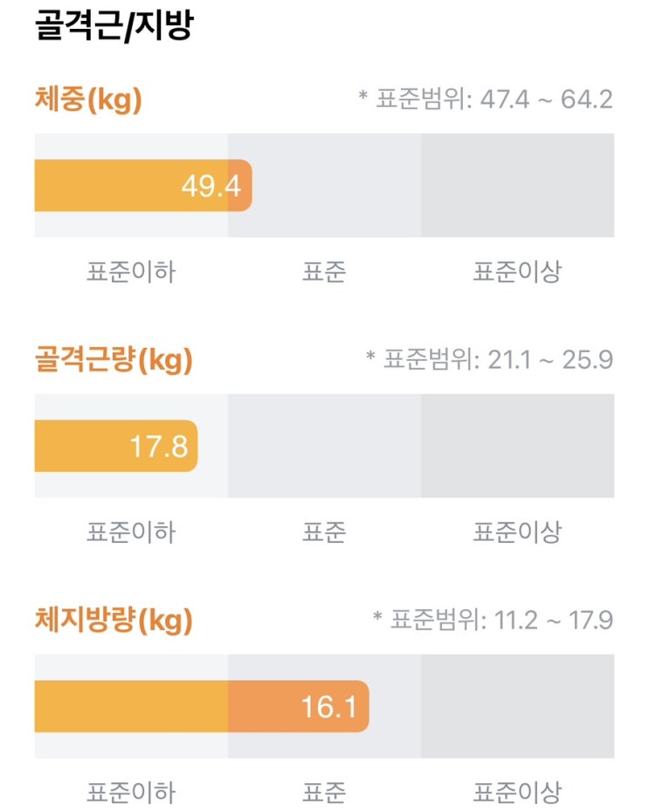Click the 16.1 body fat bar
Image resolution: width=649 pixels, height=812 pixels.
click(202, 706)
